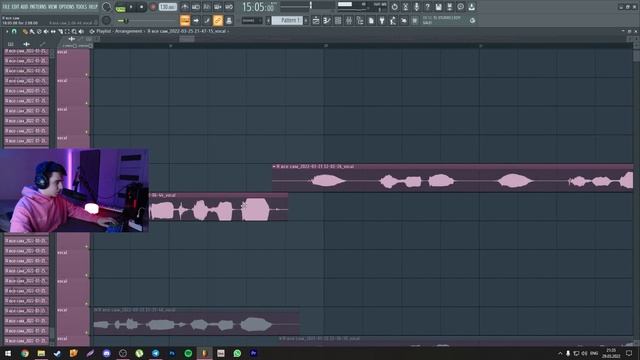
Task: Select the playlist Draw pencil tool
Action: click(x=25, y=31)
